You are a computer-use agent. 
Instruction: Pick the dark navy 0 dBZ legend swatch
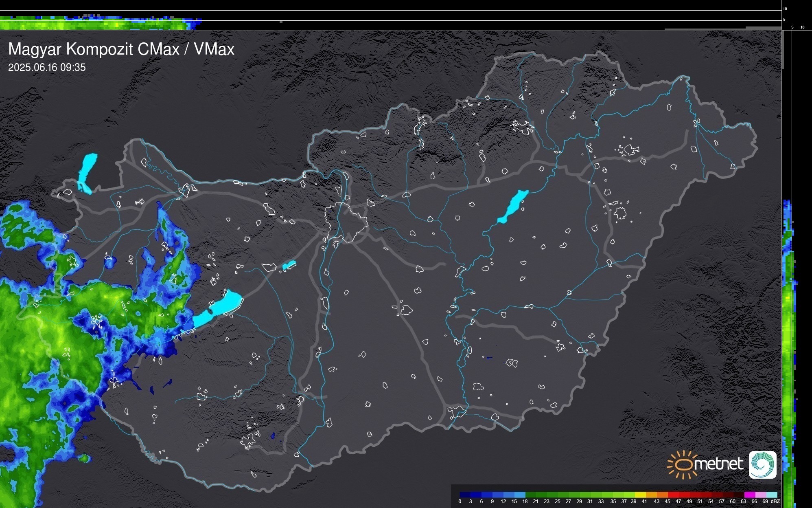click(465, 495)
